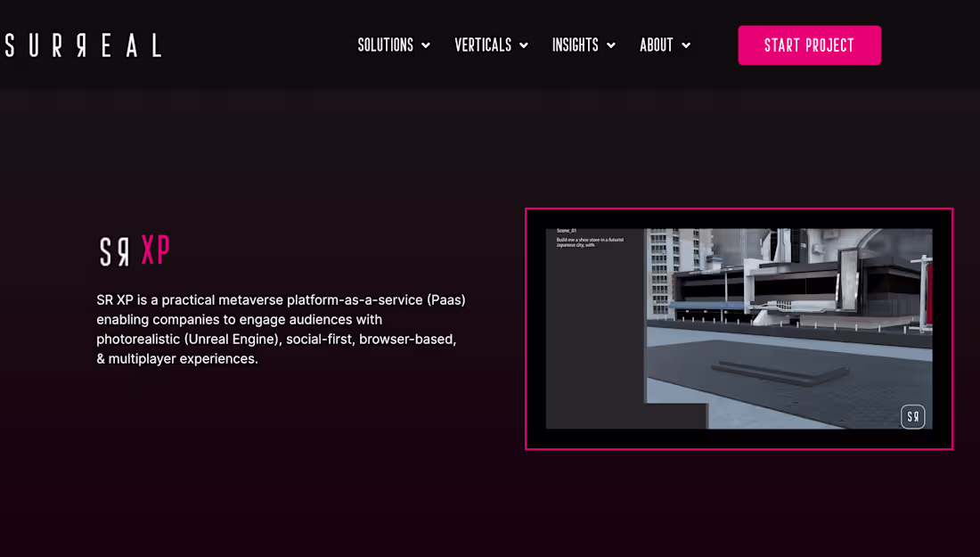Click the 'Scene_01' label in video

[x=567, y=231]
